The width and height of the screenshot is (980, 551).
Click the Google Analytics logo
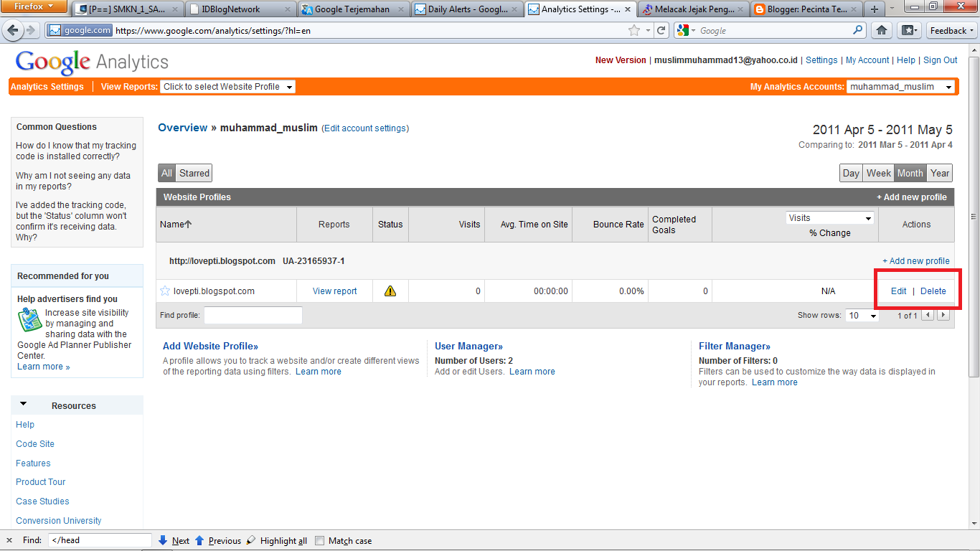[92, 62]
